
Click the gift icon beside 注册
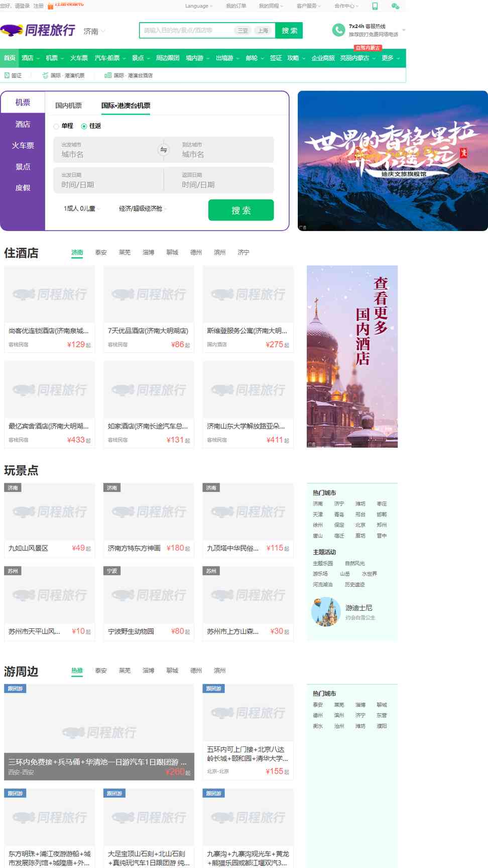[x=50, y=6]
